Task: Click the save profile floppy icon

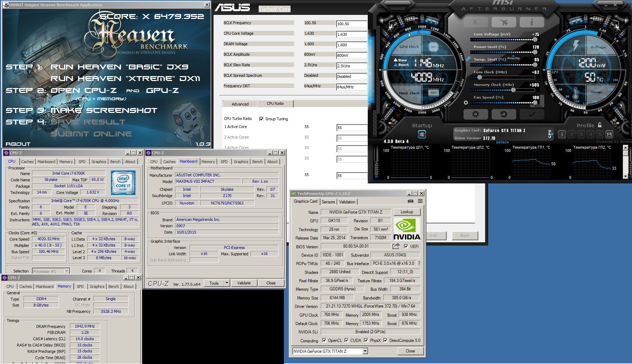Action: pyautogui.click(x=609, y=134)
